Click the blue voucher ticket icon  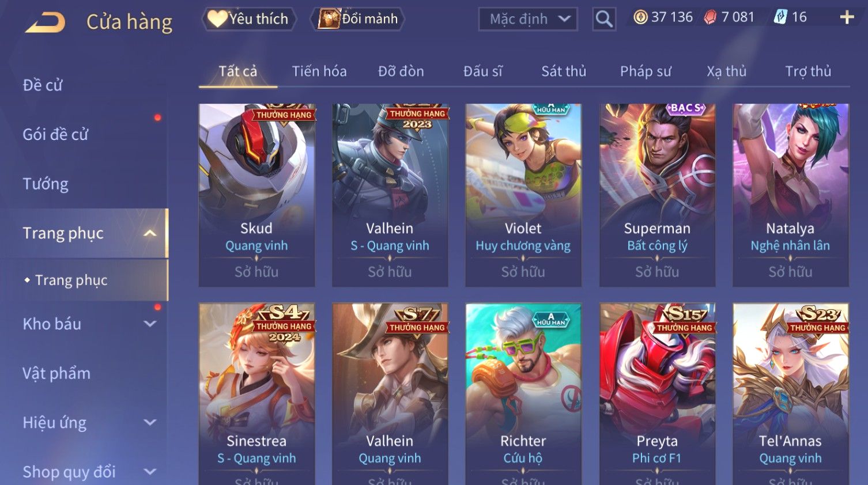pos(780,17)
